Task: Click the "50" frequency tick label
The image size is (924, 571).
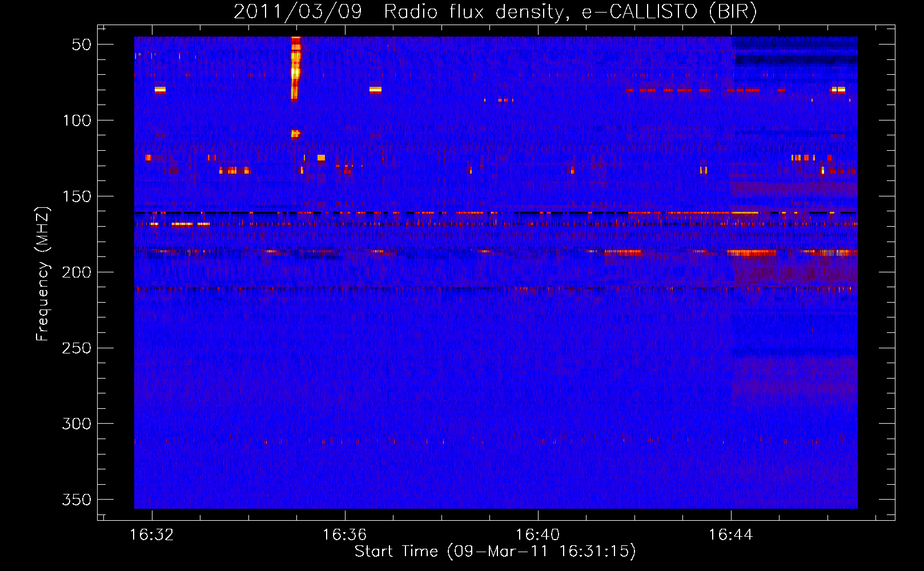Action: (82, 45)
